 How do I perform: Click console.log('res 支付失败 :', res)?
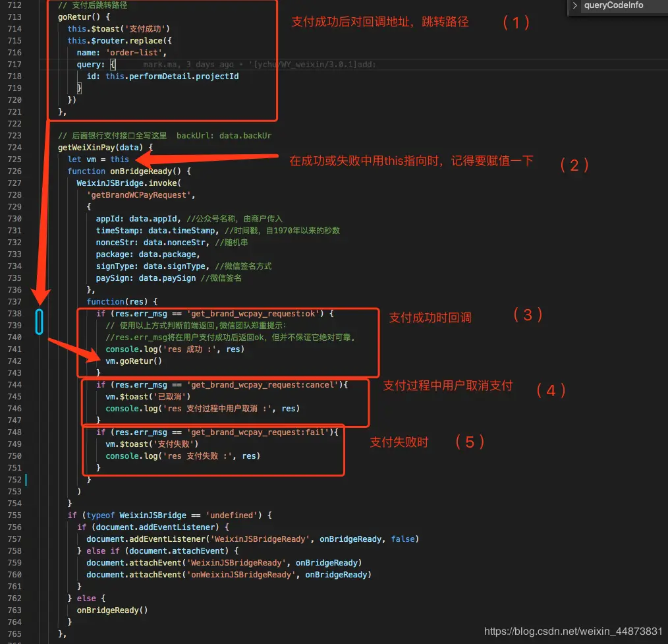click(x=182, y=456)
